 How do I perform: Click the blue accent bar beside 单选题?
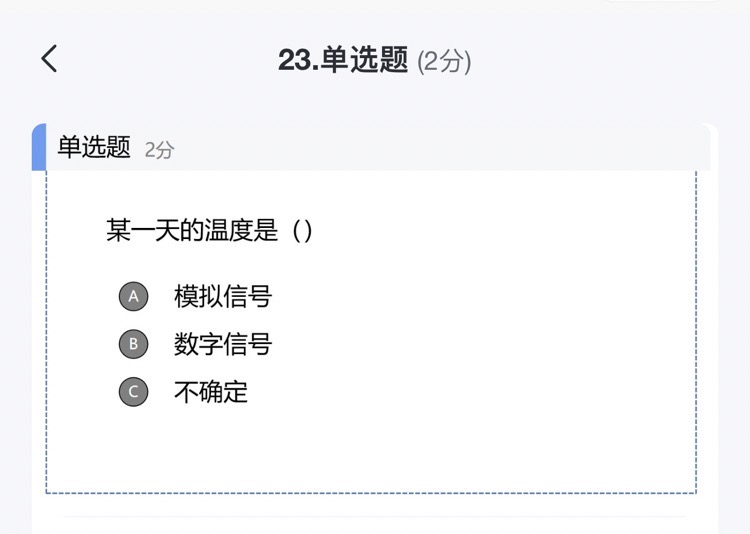tap(39, 147)
